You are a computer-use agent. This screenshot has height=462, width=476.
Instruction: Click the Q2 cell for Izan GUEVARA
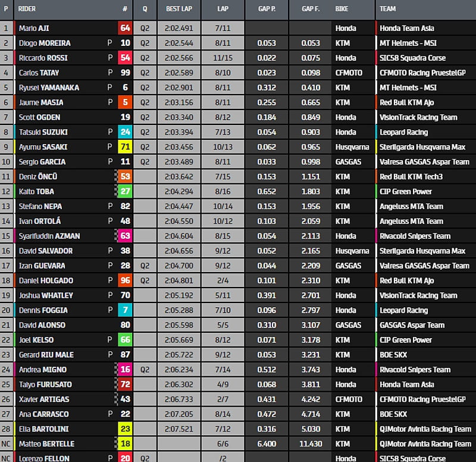pos(145,266)
